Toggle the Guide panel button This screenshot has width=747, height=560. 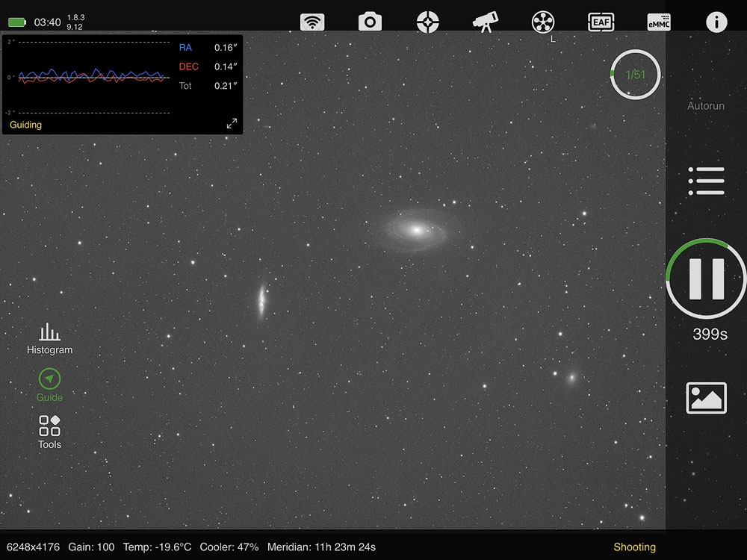(49, 385)
